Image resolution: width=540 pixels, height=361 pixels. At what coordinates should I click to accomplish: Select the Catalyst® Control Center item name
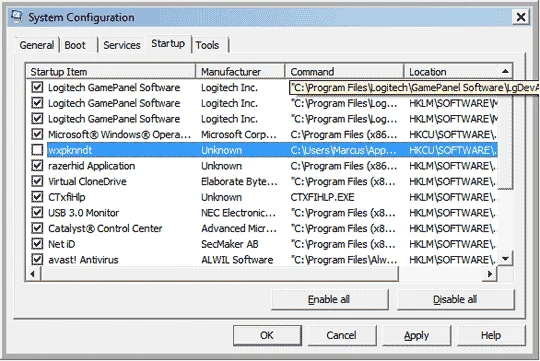tap(105, 228)
